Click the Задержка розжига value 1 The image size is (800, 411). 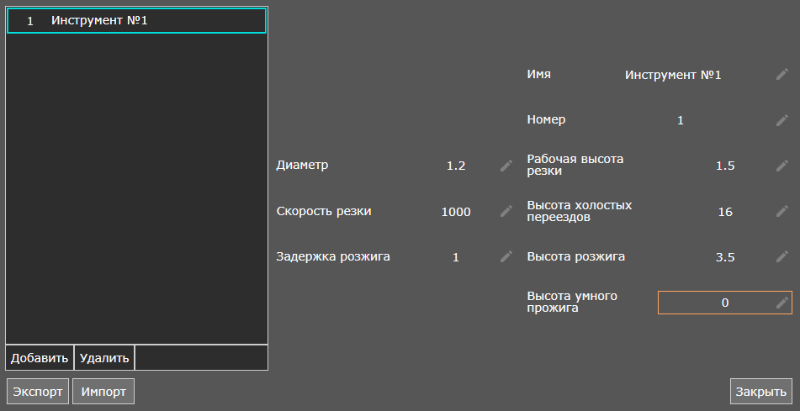(456, 257)
